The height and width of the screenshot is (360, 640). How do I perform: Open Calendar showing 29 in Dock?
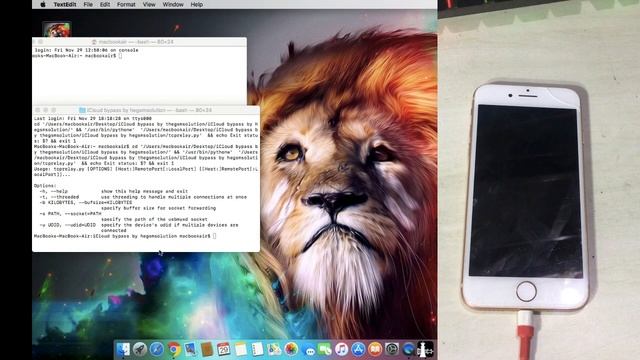pos(224,349)
